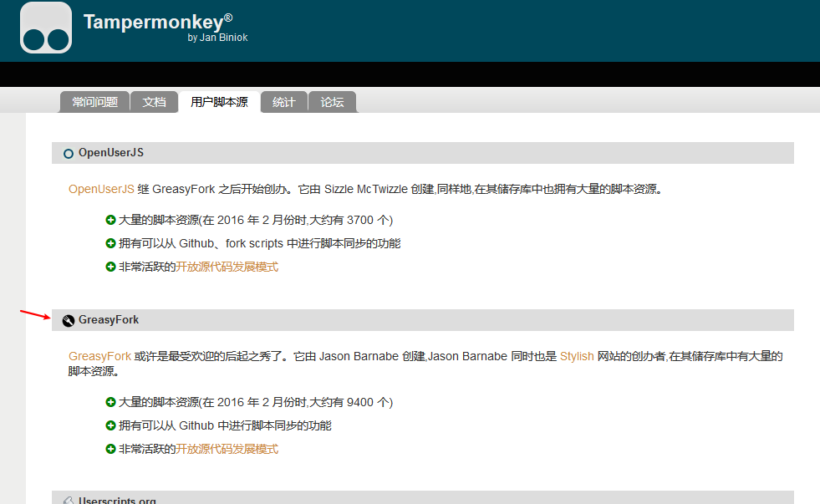The image size is (820, 504).
Task: Click green plus icon in GreasyFork open source line
Action: click(x=110, y=449)
